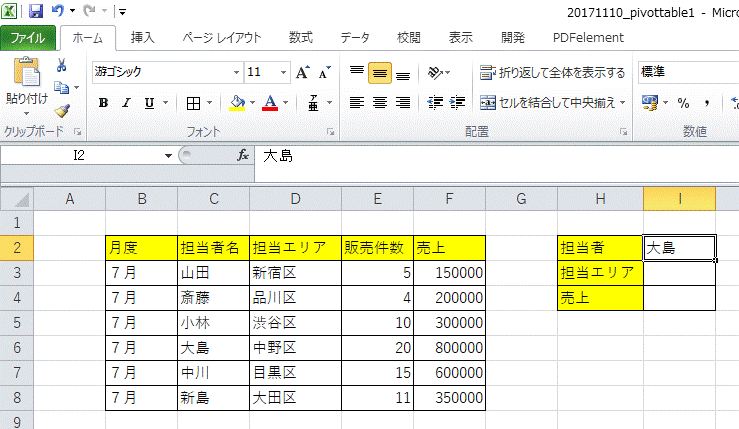Click the Percent Style icon

coord(683,102)
